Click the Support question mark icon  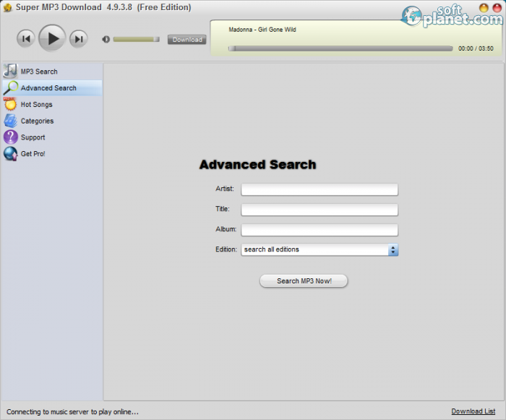tap(11, 137)
